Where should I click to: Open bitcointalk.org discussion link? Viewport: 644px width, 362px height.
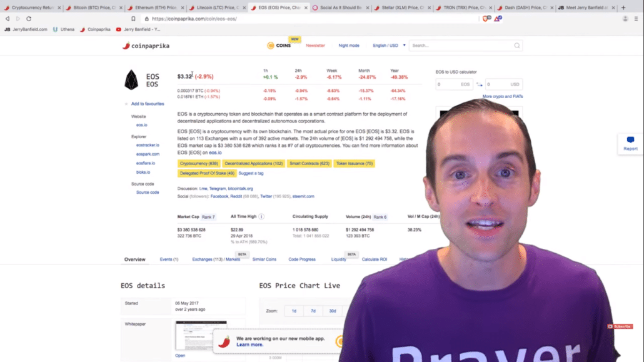pyautogui.click(x=240, y=189)
